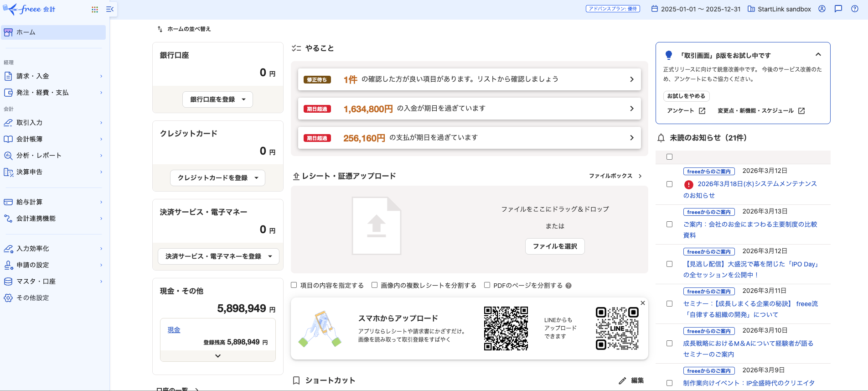Open the chat message icon in header
The image size is (868, 391).
[x=838, y=9]
